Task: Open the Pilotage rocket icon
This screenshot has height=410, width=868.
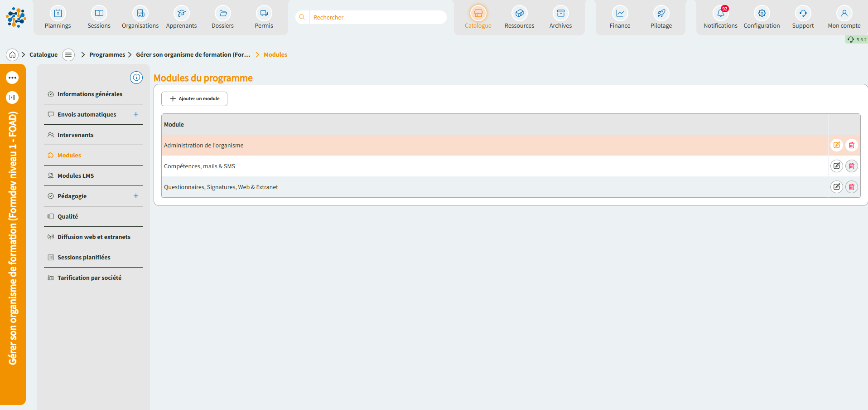Action: 661,14
